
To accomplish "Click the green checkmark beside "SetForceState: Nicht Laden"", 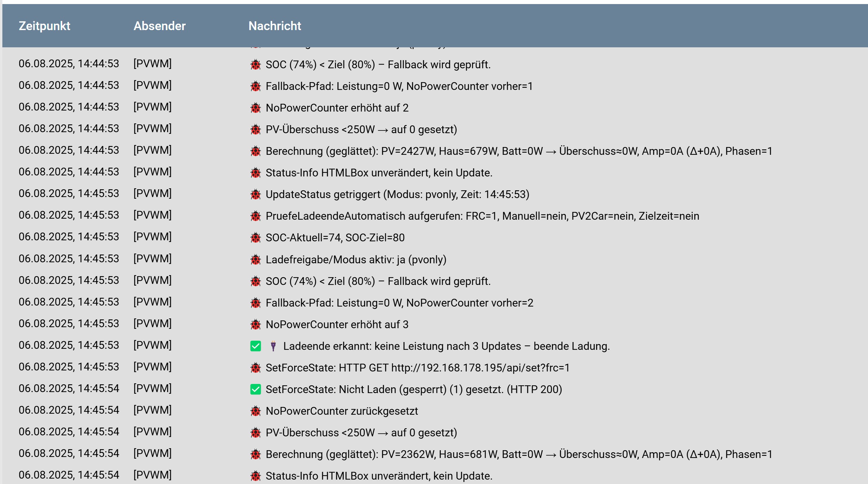I will point(256,390).
